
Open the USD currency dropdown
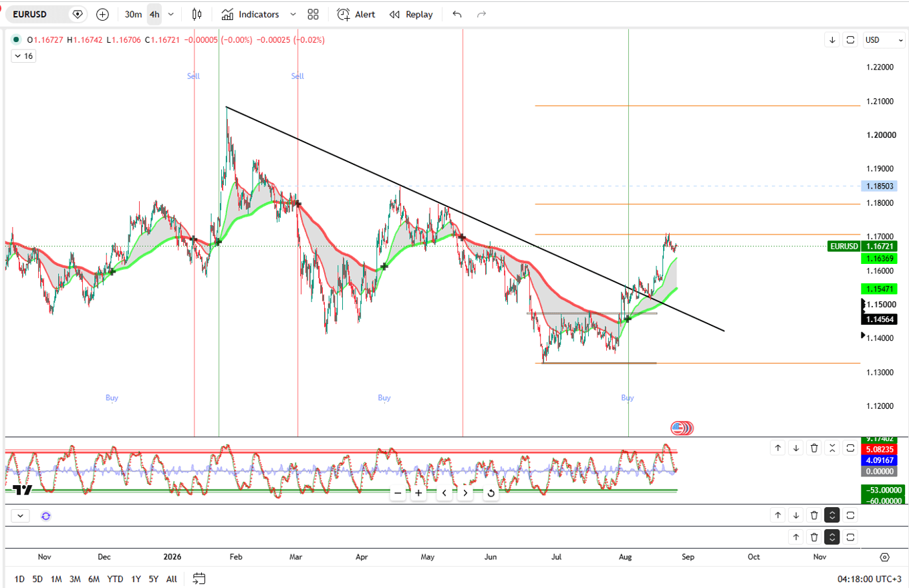[x=884, y=40]
